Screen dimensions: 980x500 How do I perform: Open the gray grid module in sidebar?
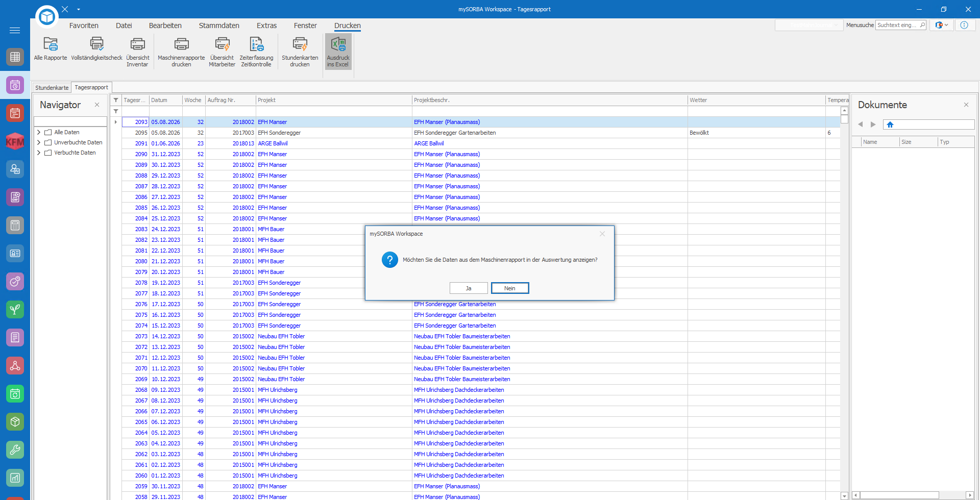coord(15,57)
